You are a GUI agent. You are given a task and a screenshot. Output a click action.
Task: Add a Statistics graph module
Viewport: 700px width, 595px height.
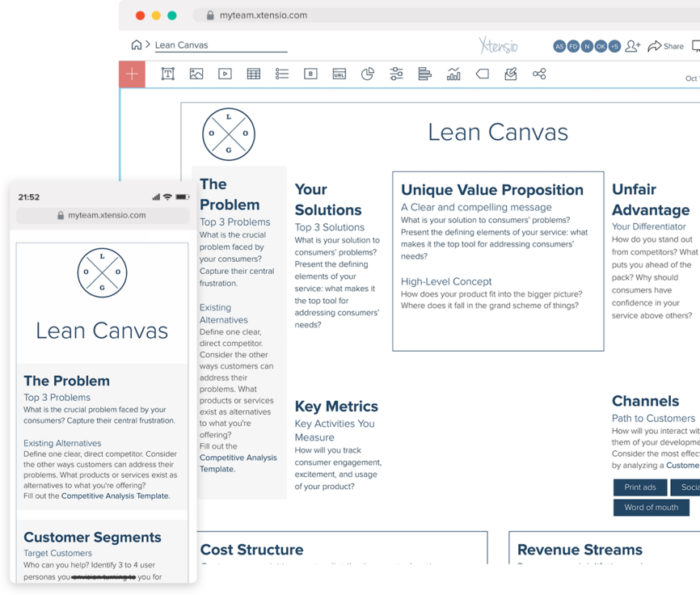point(453,74)
